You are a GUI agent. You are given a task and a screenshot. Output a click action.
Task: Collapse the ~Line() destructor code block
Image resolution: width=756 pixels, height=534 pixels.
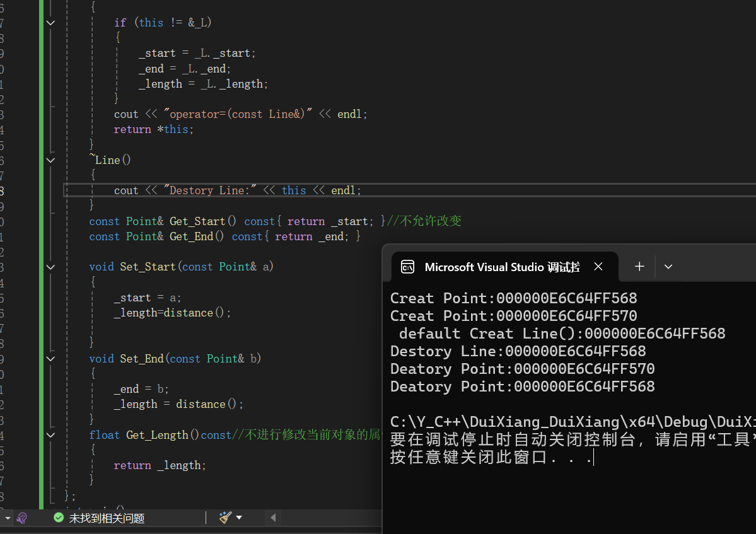[x=50, y=160]
